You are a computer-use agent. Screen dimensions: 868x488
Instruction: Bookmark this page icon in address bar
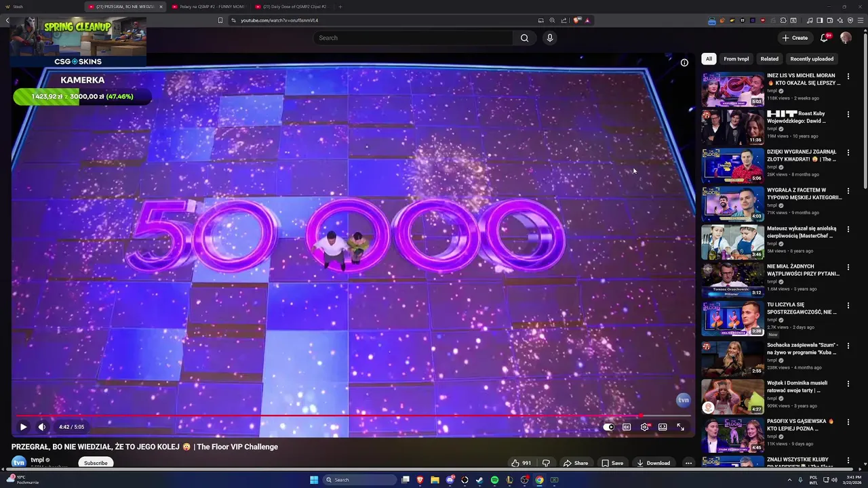[220, 20]
